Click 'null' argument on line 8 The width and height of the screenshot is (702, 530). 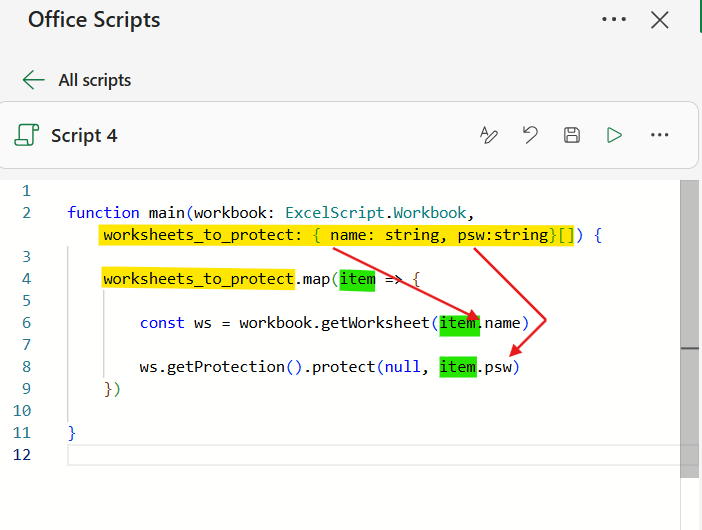tap(402, 367)
